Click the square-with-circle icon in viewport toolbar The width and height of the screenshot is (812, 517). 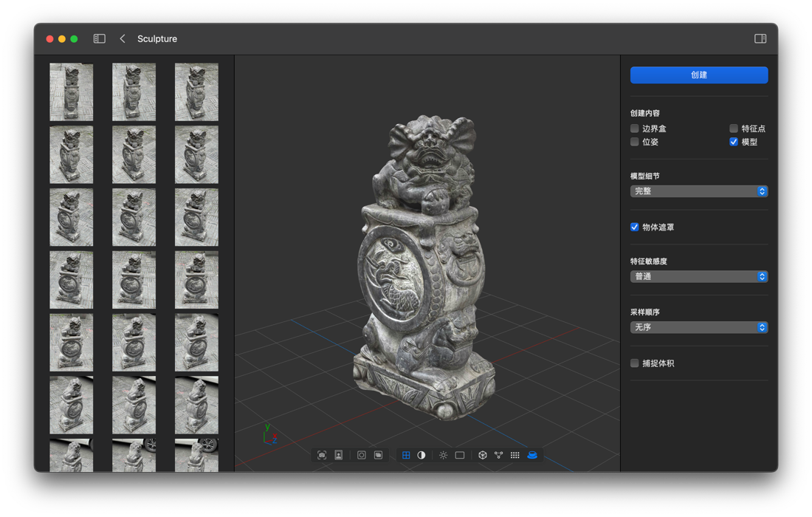pos(362,456)
